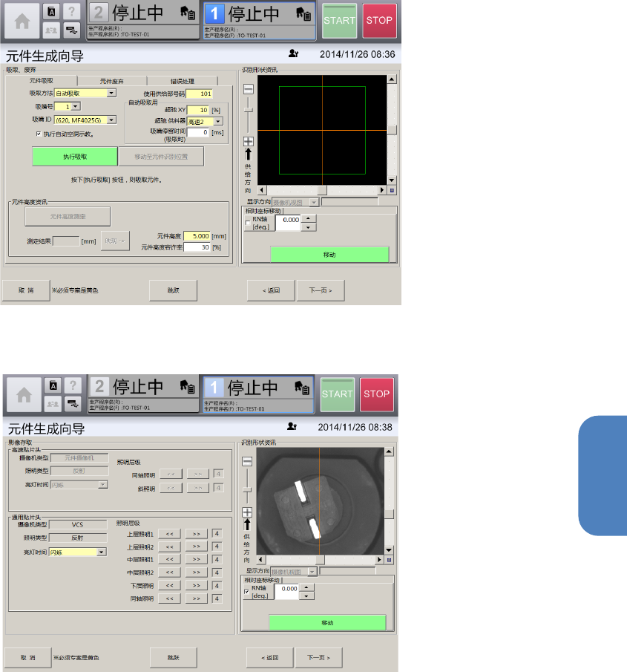Click 下一页 > on the 08:36 screen
627x672 pixels.
[321, 290]
